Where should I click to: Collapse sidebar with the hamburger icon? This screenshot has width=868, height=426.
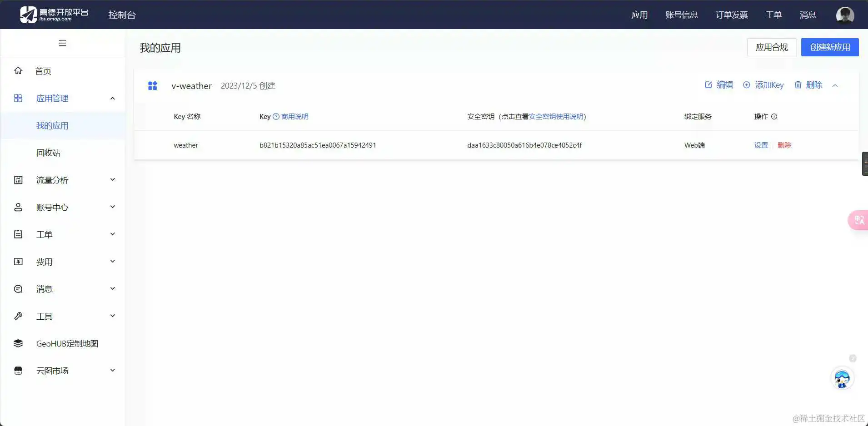pyautogui.click(x=63, y=43)
